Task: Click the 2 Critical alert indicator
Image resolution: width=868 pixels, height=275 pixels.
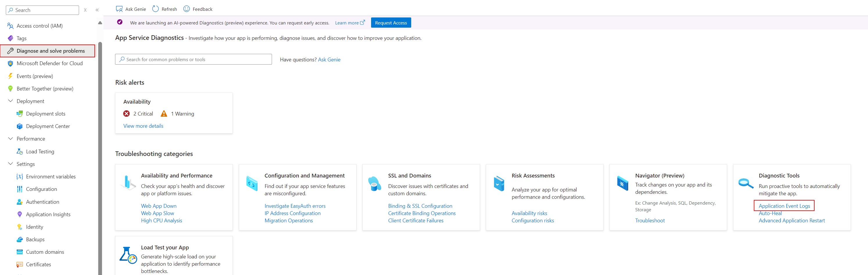Action: [x=138, y=114]
